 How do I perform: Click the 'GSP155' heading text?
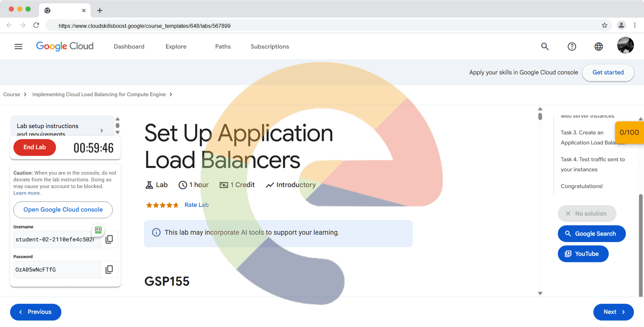167,281
